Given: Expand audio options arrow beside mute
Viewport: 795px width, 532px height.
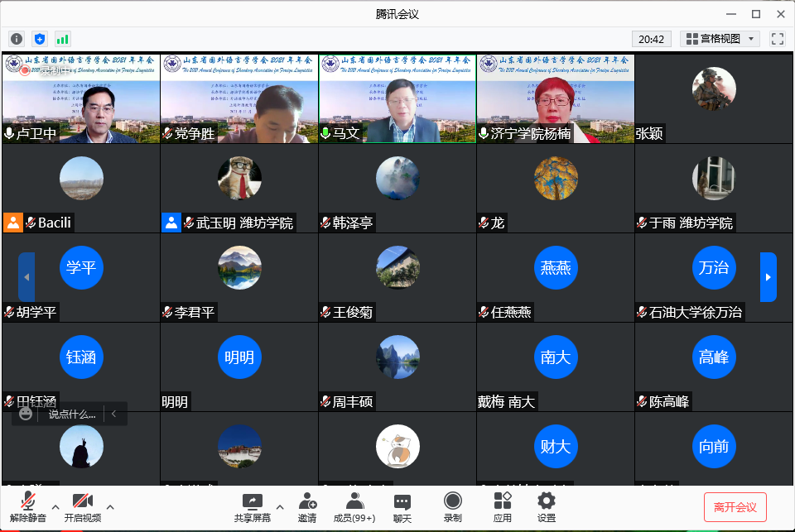Looking at the screenshot, I should click(55, 507).
